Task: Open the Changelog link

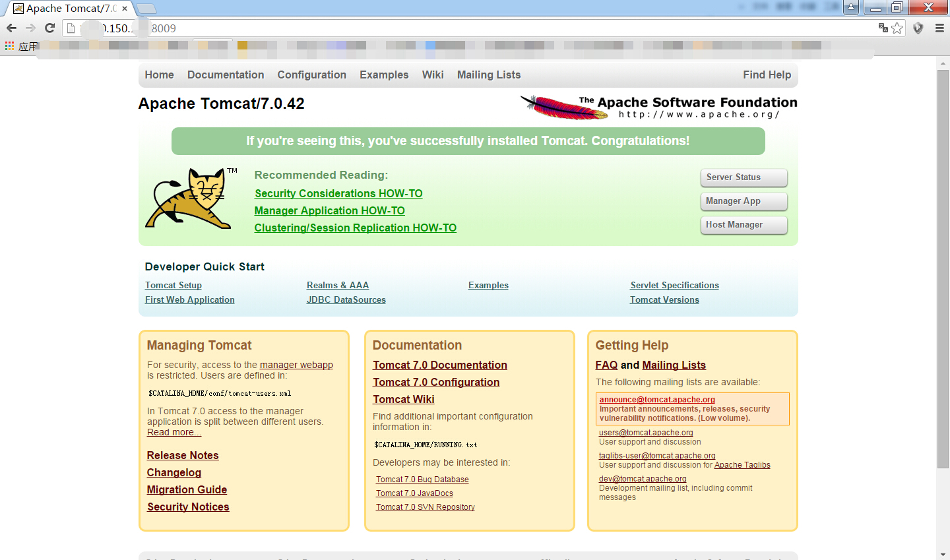Action: pos(174,472)
